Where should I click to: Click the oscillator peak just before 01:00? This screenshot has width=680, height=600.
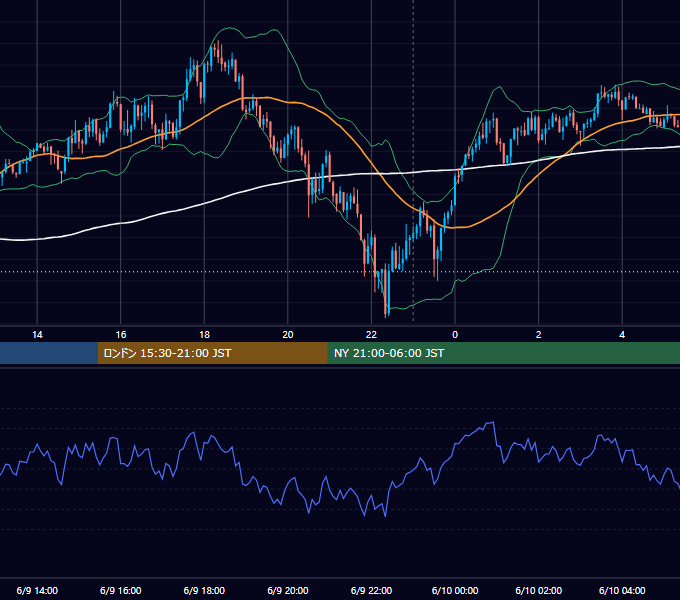point(493,422)
